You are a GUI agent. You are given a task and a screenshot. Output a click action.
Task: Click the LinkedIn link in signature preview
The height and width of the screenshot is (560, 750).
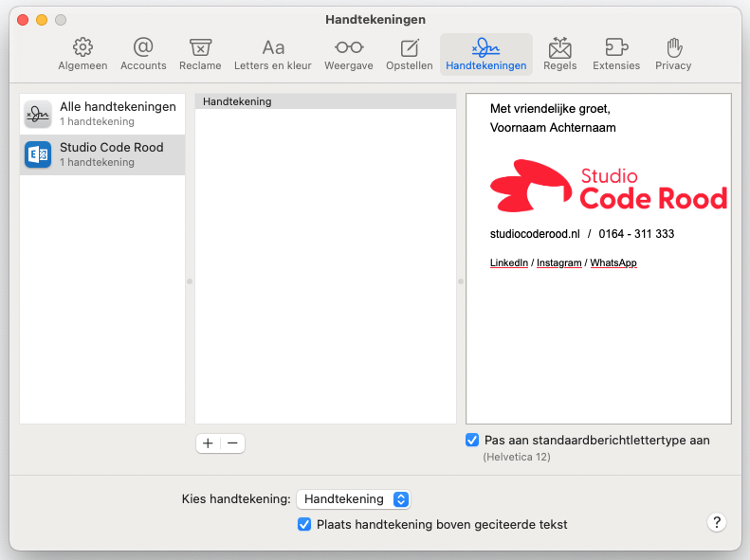coord(508,263)
